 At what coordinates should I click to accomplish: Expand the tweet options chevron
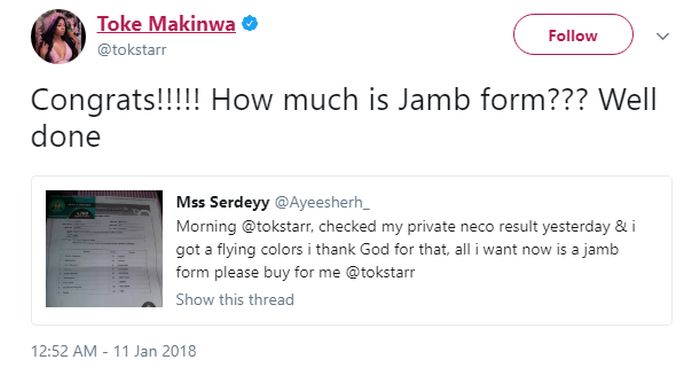(663, 36)
